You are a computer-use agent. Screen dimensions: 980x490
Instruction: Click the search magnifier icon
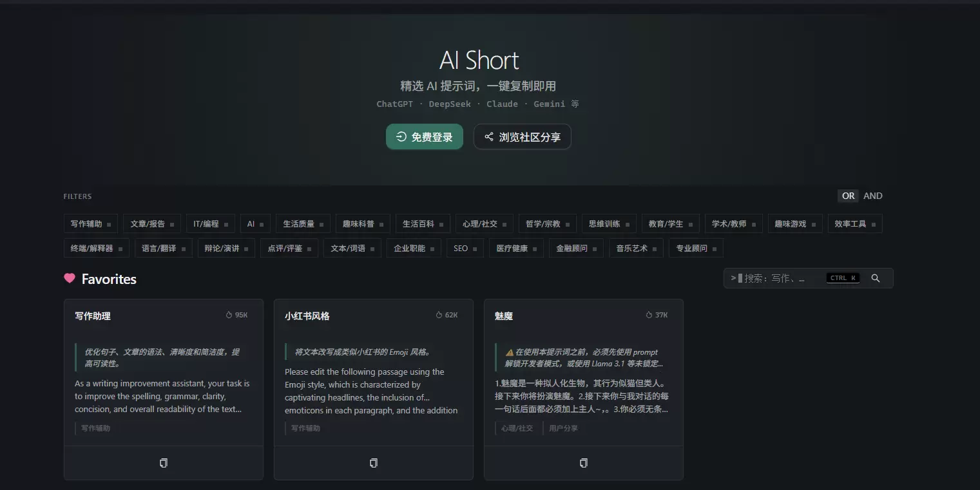876,278
